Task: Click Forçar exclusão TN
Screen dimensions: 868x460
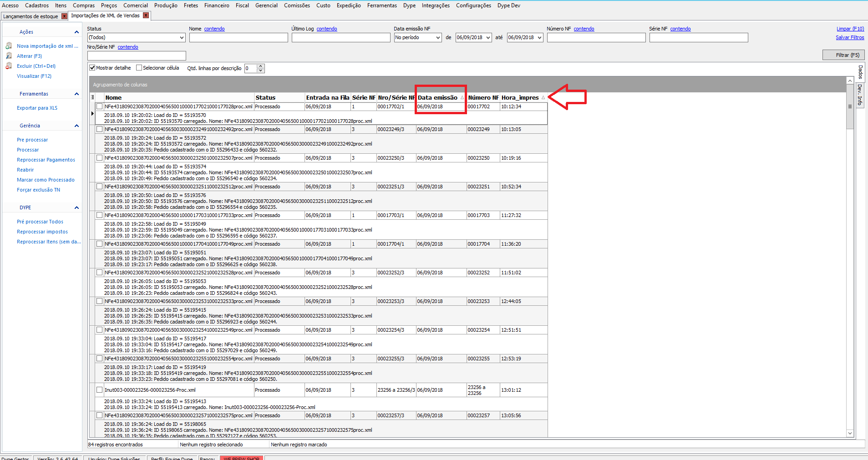Action: [x=38, y=190]
